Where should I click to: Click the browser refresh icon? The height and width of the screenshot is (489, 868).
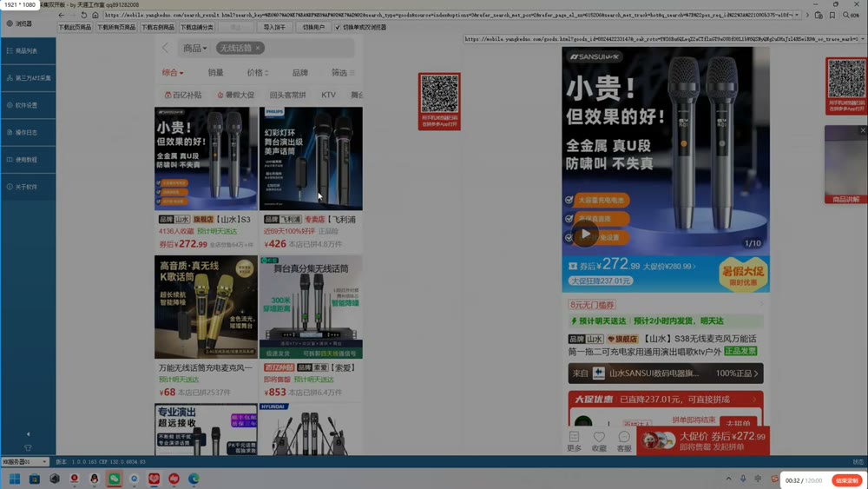click(83, 15)
